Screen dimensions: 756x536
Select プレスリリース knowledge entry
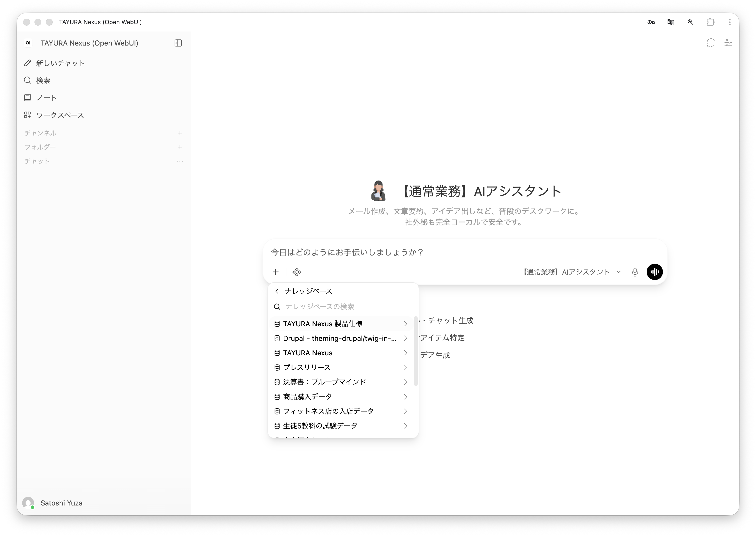pos(341,368)
